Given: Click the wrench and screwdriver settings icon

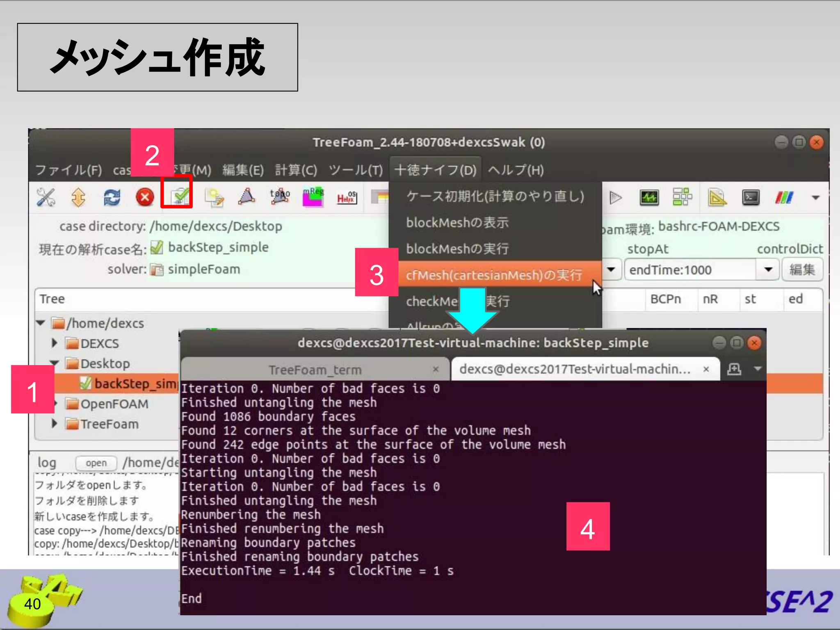Looking at the screenshot, I should coord(46,197).
